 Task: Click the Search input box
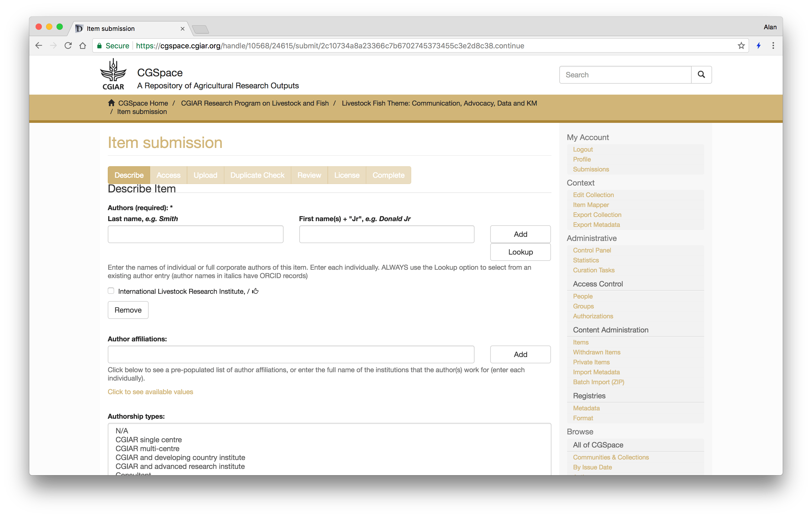[x=625, y=74]
